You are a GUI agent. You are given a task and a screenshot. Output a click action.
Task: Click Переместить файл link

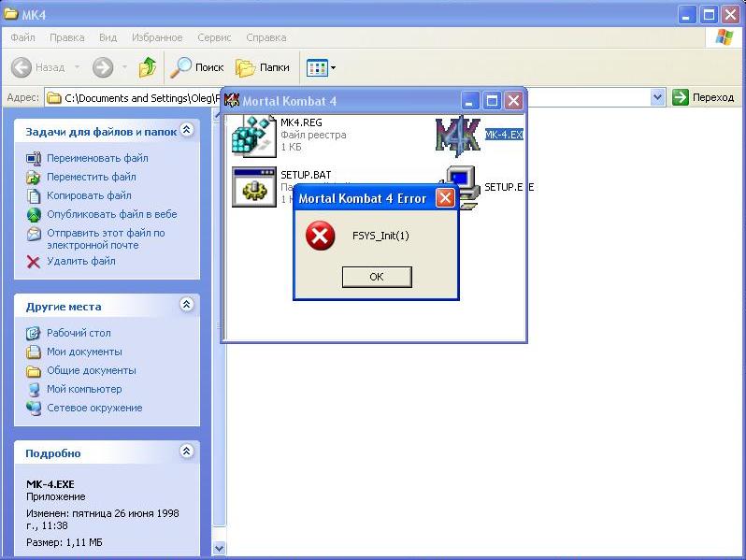(x=92, y=177)
